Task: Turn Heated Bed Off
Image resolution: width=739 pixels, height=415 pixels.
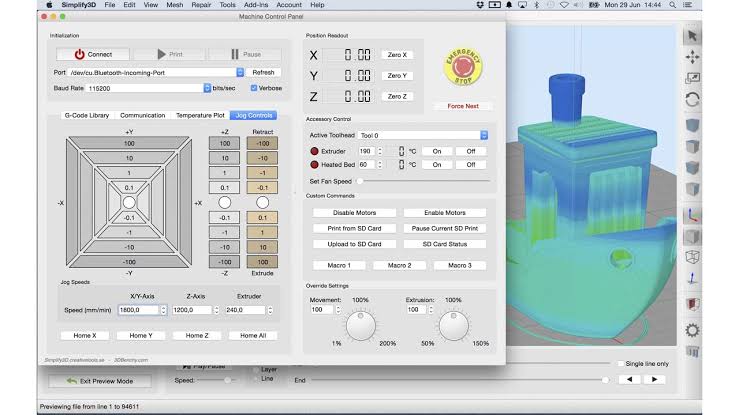Action: tap(471, 165)
